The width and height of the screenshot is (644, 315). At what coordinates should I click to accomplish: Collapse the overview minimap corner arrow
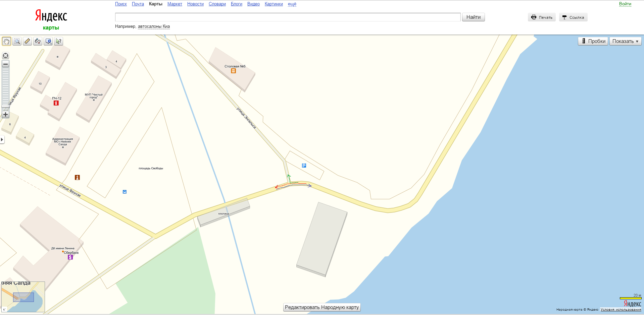(x=4, y=309)
